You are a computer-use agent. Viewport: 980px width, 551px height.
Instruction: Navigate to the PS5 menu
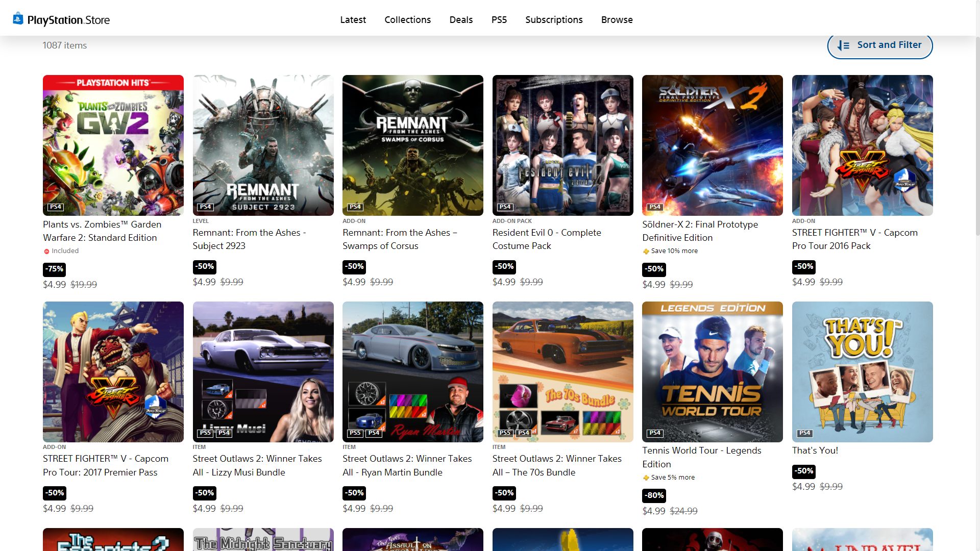[499, 19]
